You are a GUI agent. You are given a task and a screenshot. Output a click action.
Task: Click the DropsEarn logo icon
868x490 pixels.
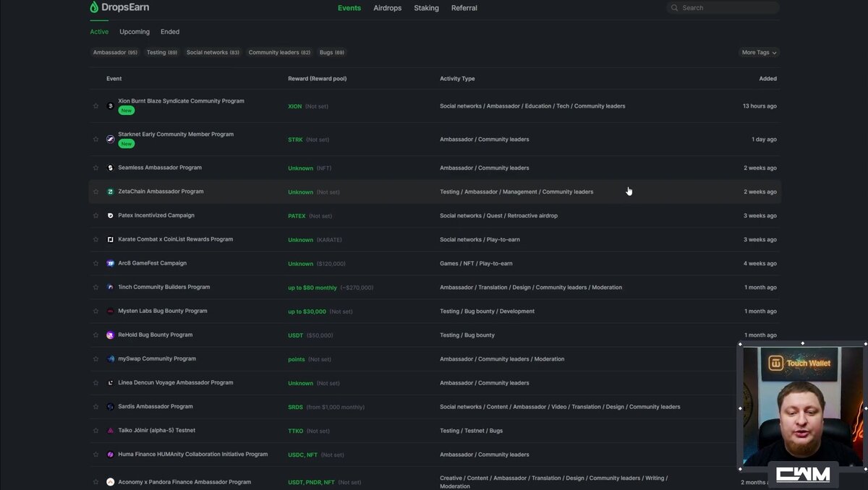(x=94, y=7)
